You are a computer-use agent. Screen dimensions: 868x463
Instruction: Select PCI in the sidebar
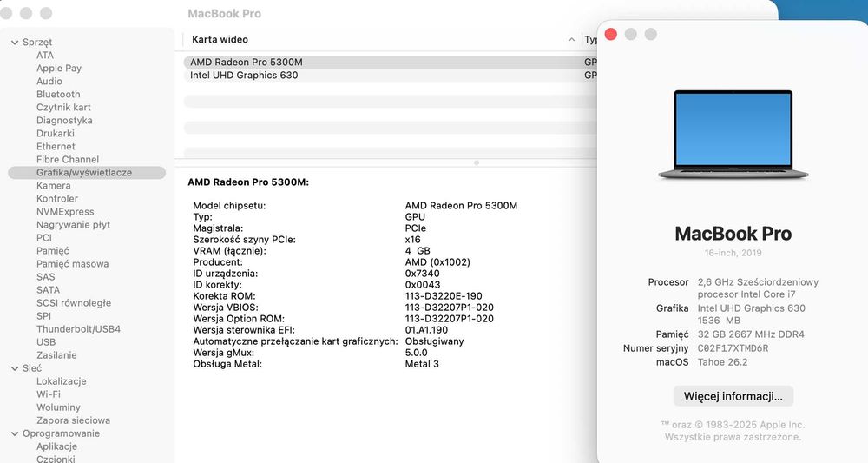pyautogui.click(x=43, y=238)
